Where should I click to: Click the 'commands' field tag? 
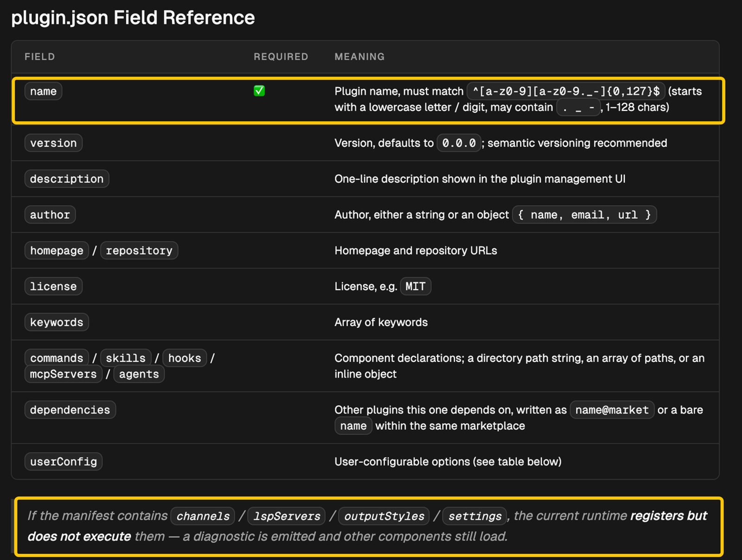pyautogui.click(x=57, y=358)
